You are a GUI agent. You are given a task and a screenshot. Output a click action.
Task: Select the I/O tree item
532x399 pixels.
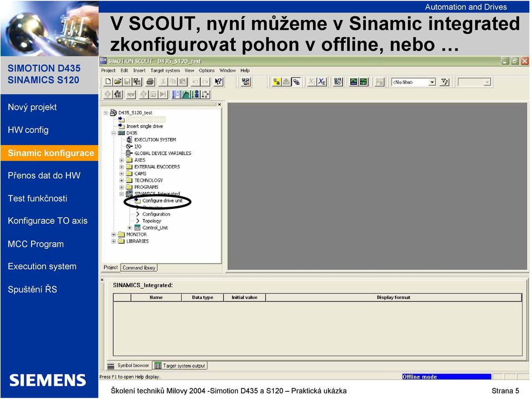(x=138, y=146)
